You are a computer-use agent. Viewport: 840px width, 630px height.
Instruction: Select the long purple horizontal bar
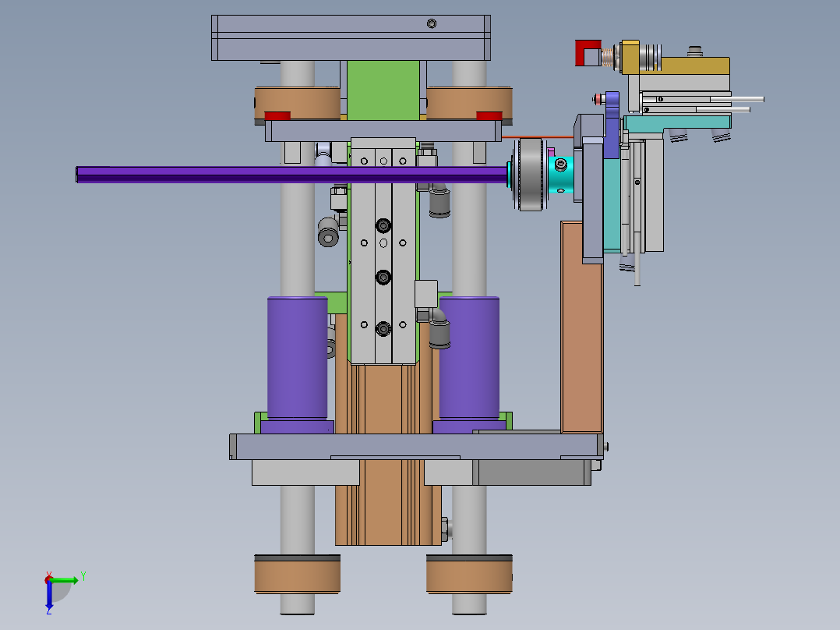click(x=292, y=175)
